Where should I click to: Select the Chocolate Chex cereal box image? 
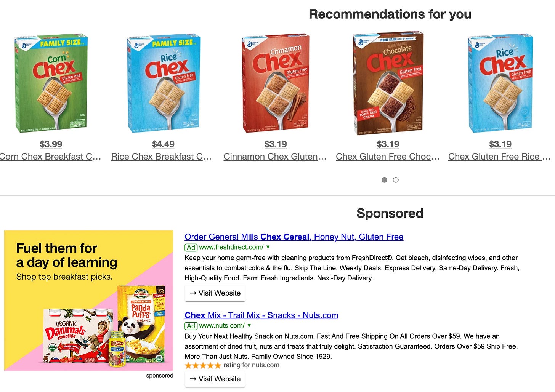tap(388, 83)
